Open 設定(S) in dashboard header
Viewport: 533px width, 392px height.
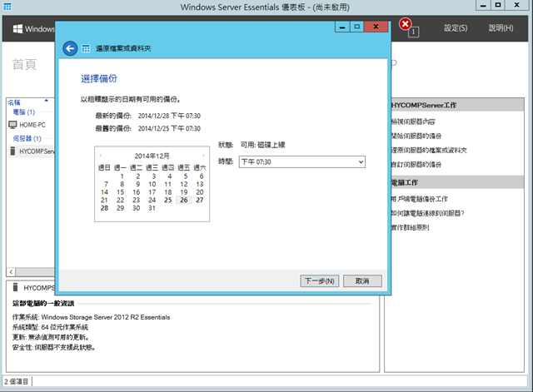click(456, 28)
